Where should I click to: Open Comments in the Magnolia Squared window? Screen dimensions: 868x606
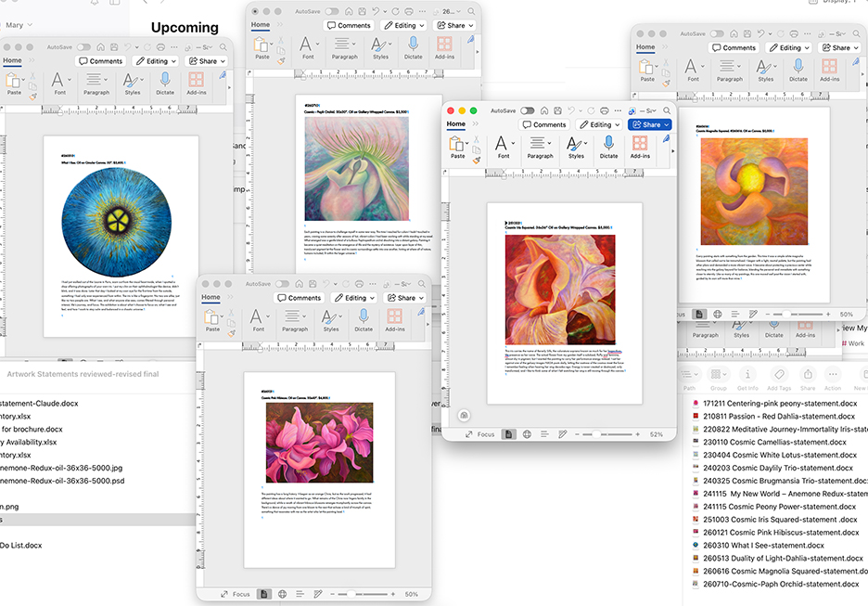[734, 47]
